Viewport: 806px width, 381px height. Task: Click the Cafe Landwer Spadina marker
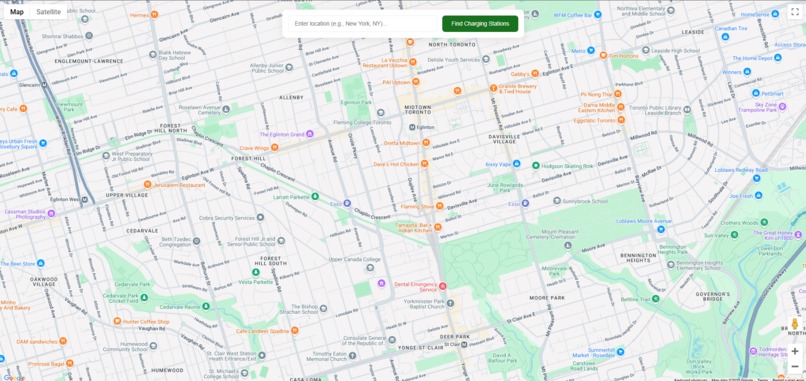tap(295, 331)
